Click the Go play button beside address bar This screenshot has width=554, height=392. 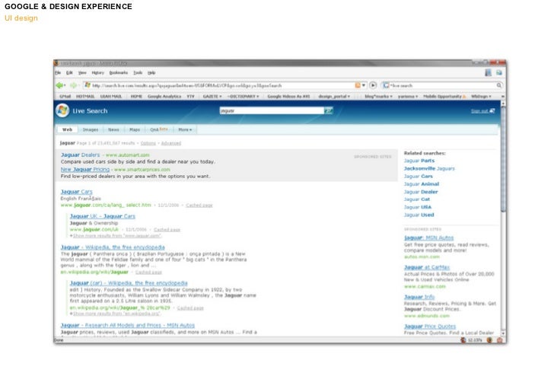pos(373,85)
